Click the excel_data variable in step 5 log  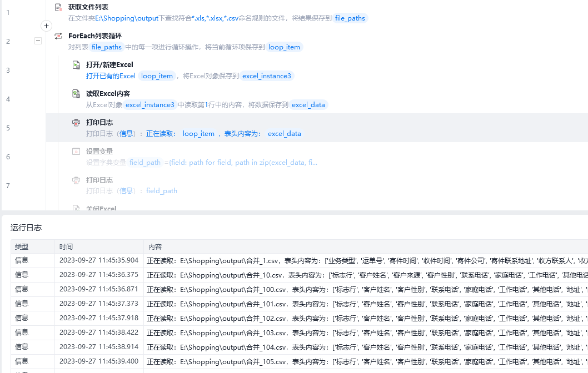coord(284,134)
